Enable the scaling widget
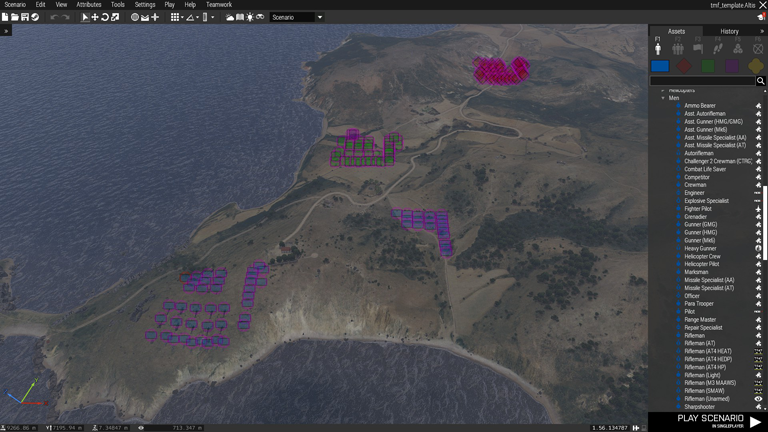This screenshot has width=768, height=432. click(115, 17)
